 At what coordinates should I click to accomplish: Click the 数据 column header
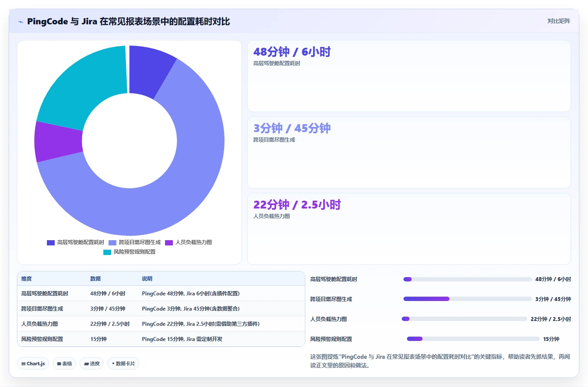pyautogui.click(x=96, y=279)
